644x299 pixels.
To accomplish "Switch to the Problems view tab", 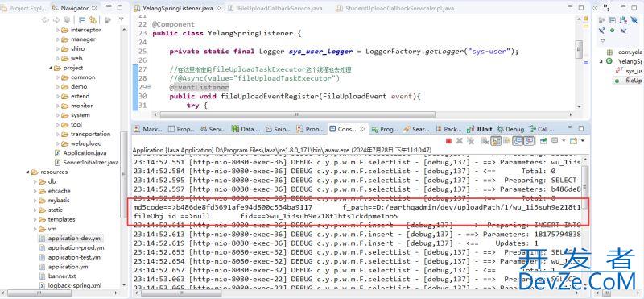I will [311, 129].
